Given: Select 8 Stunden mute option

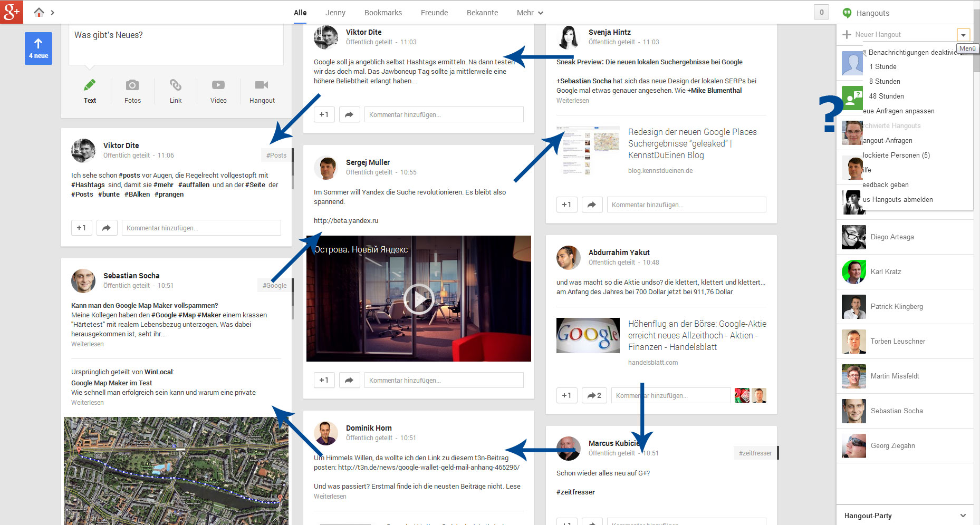Looking at the screenshot, I should pyautogui.click(x=885, y=81).
